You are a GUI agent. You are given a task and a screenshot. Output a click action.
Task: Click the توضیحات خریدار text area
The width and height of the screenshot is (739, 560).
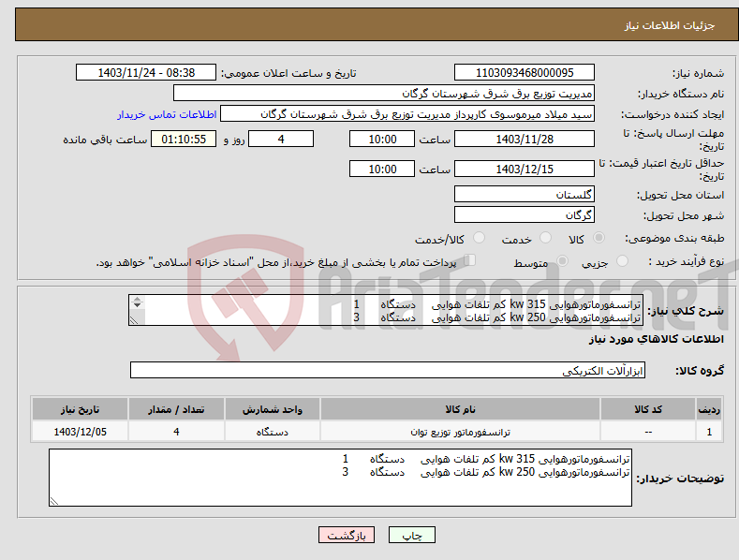tap(340, 478)
